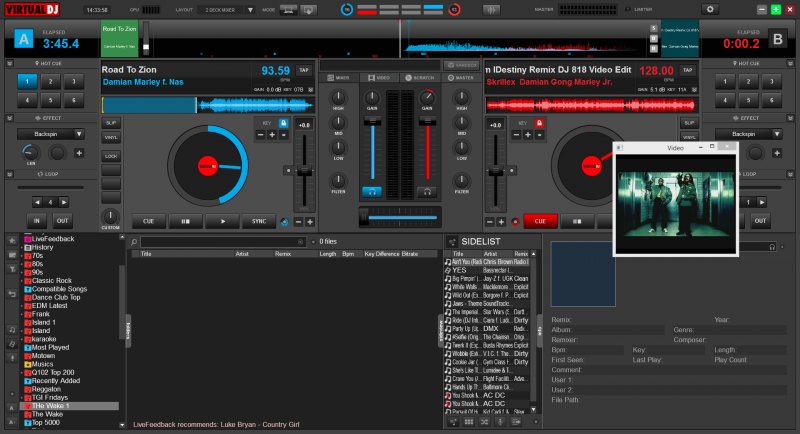
Task: Enable VINYL mode on deck A
Action: coord(111,137)
